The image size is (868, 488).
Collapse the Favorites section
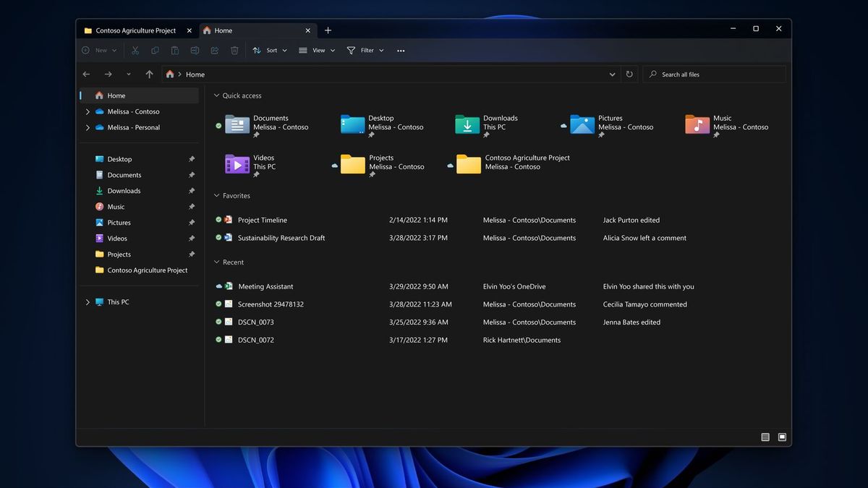(216, 196)
